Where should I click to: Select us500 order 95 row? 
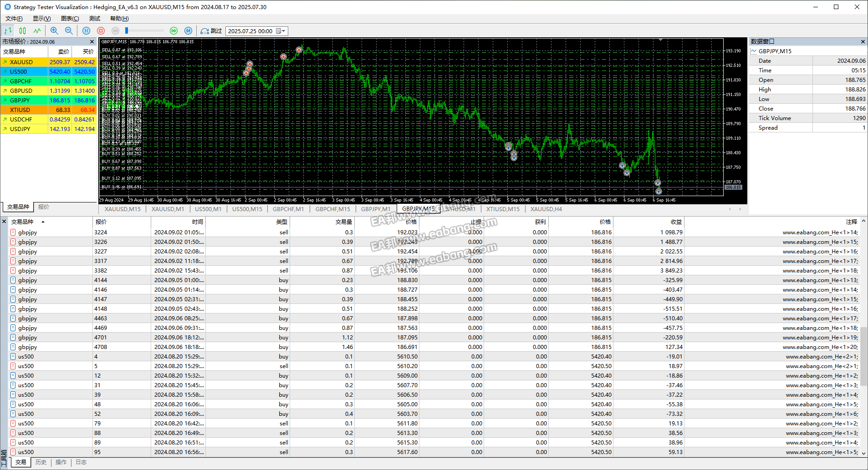click(x=434, y=452)
